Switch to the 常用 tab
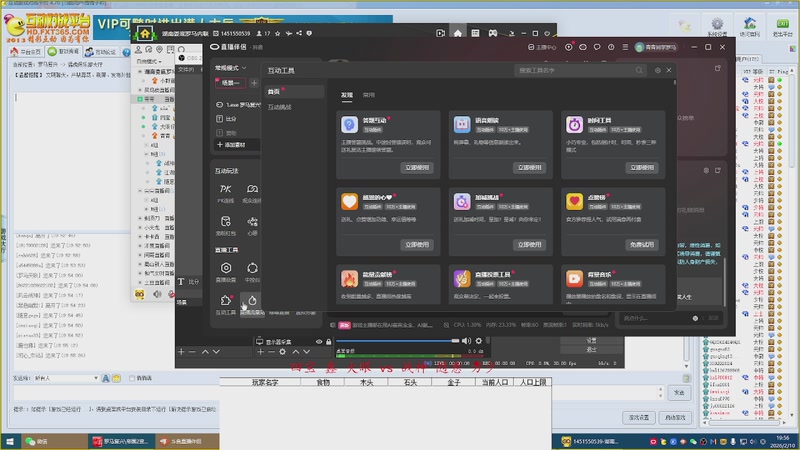800x450 pixels. pos(369,93)
